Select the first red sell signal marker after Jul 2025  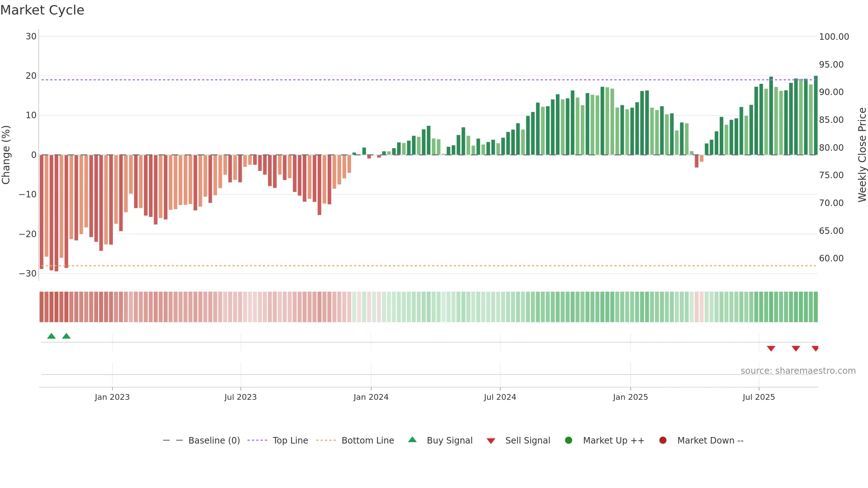771,348
